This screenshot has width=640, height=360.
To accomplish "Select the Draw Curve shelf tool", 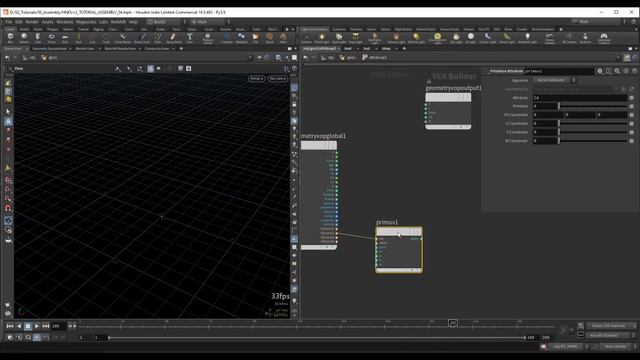I will pyautogui.click(x=142, y=38).
